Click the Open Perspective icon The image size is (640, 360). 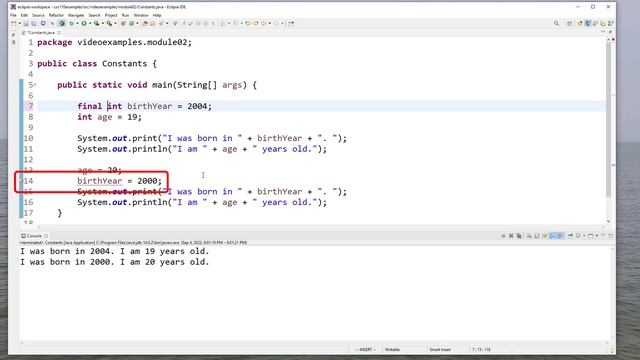[x=569, y=23]
